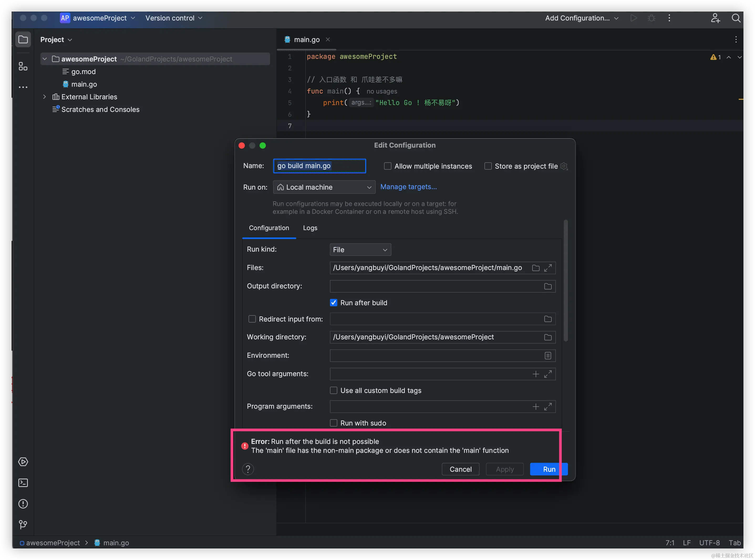Uncheck the Run after build checkbox
The height and width of the screenshot is (560, 755).
click(x=334, y=303)
